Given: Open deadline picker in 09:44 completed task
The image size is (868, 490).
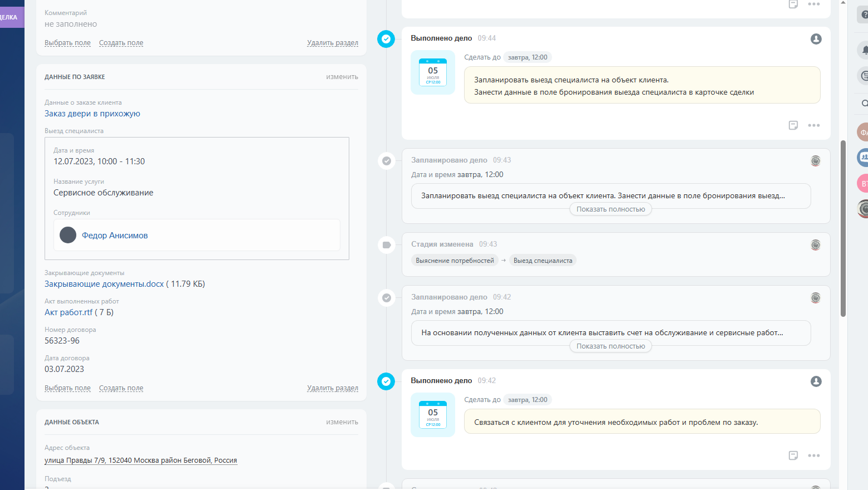Looking at the screenshot, I should [x=528, y=57].
